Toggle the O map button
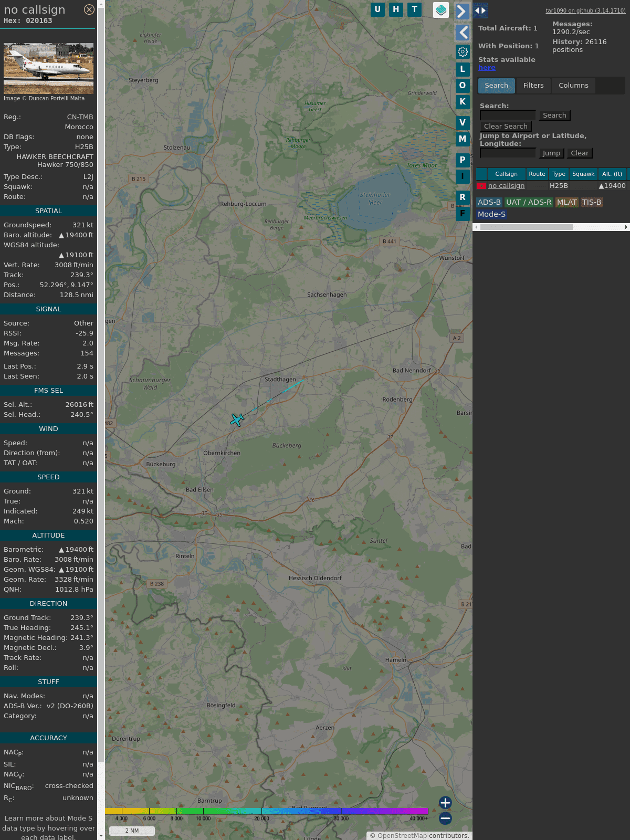 [463, 86]
